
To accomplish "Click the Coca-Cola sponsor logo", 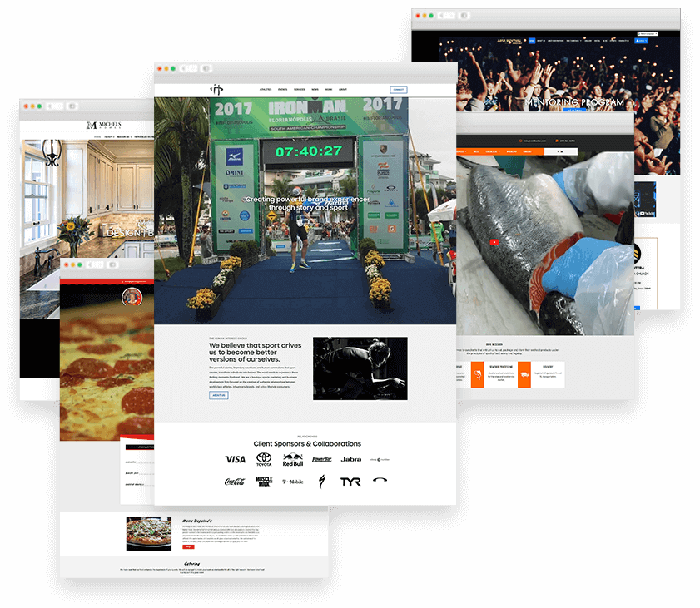I will coord(236,482).
